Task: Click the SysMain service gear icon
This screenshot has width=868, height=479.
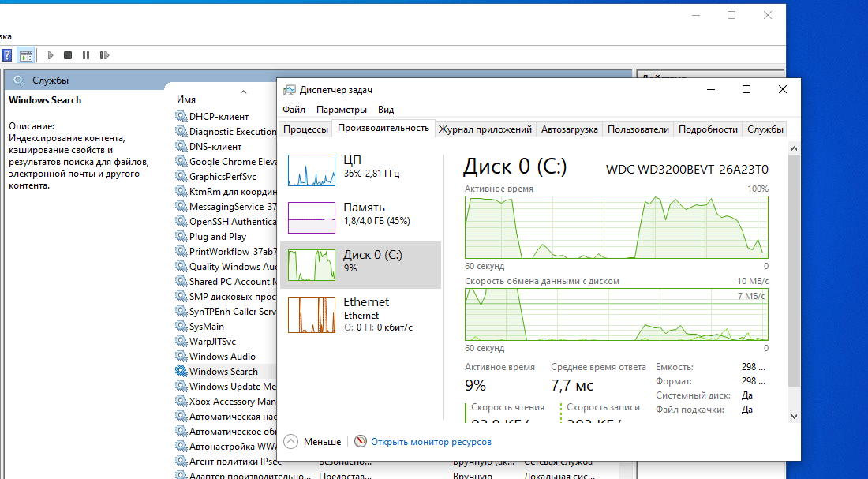Action: click(181, 326)
